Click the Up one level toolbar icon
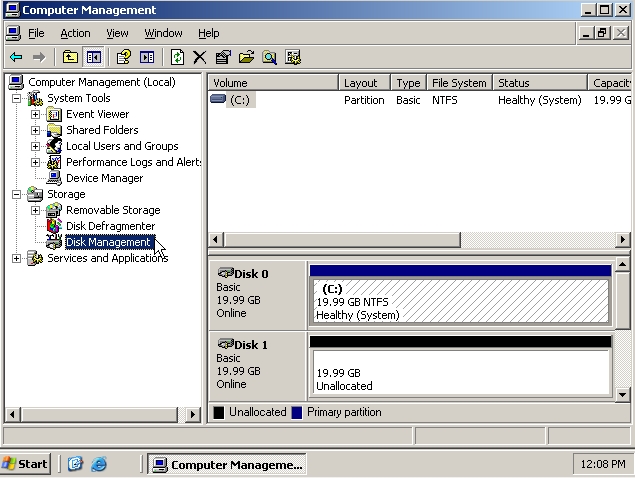 pyautogui.click(x=70, y=57)
